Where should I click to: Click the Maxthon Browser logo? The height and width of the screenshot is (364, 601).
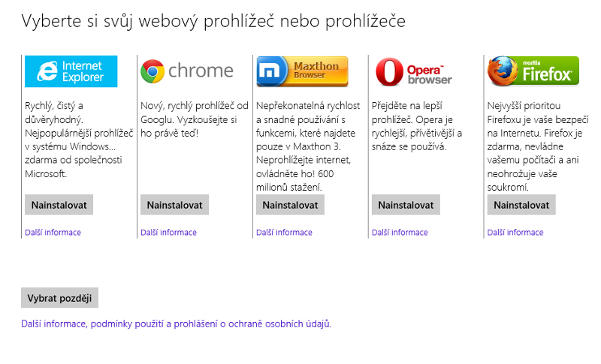302,71
